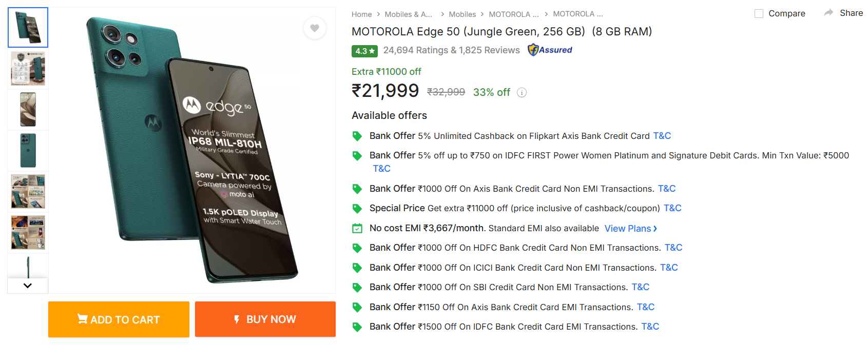Add phone to wishlist with heart icon
This screenshot has width=868, height=345.
(315, 28)
